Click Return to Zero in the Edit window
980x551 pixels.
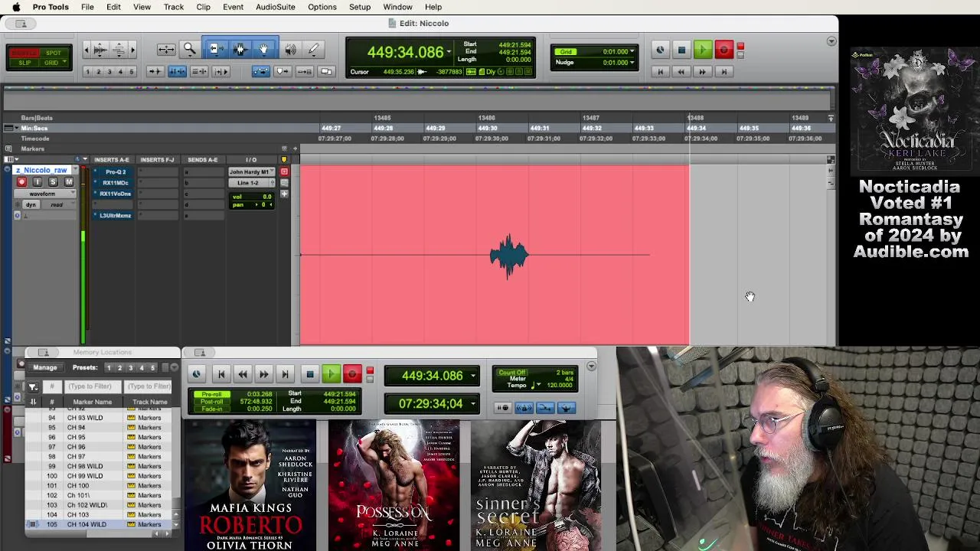tap(660, 72)
